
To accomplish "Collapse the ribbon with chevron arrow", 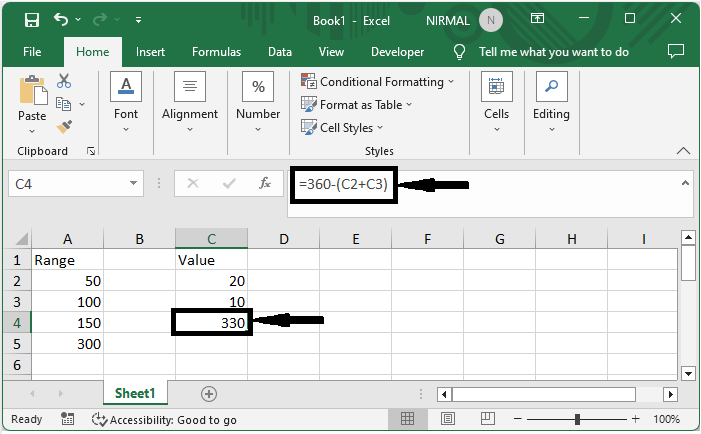I will 683,150.
